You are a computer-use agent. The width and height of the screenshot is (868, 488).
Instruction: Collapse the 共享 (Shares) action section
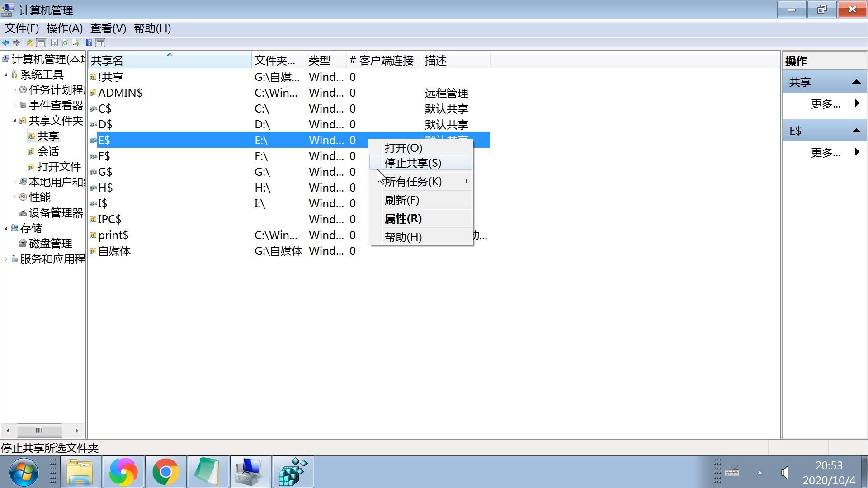tap(857, 82)
